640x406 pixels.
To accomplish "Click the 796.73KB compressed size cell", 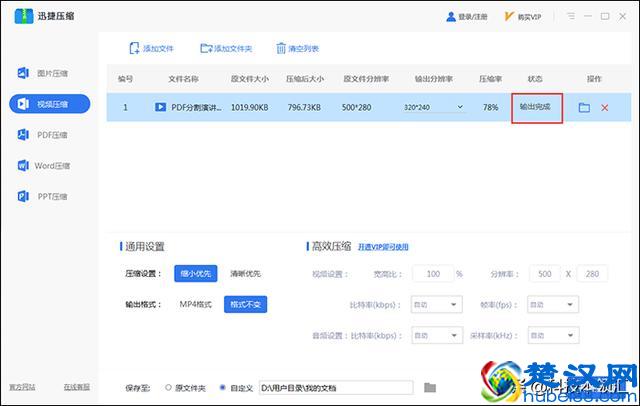I will click(304, 108).
